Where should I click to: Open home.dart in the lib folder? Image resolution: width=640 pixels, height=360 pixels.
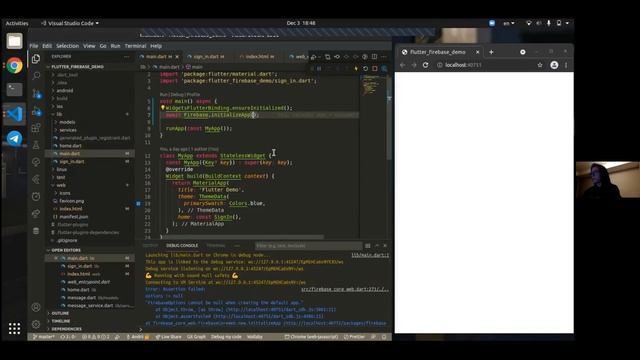click(x=70, y=146)
